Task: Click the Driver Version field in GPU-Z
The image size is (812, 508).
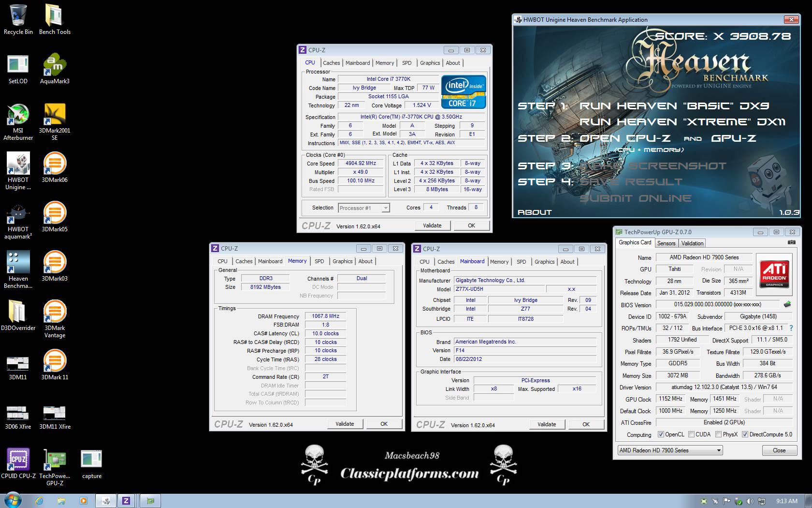Action: (x=724, y=387)
